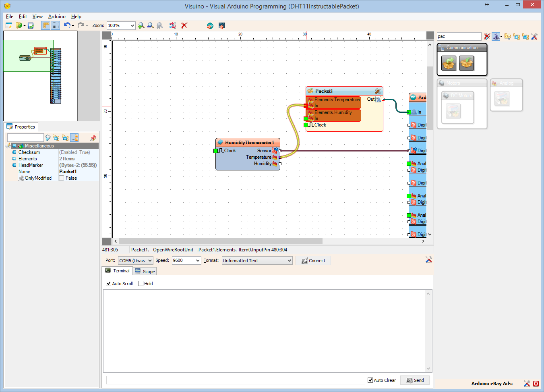This screenshot has width=544, height=392.
Task: Open the serial settings wrench next to Connect
Action: coord(428,260)
